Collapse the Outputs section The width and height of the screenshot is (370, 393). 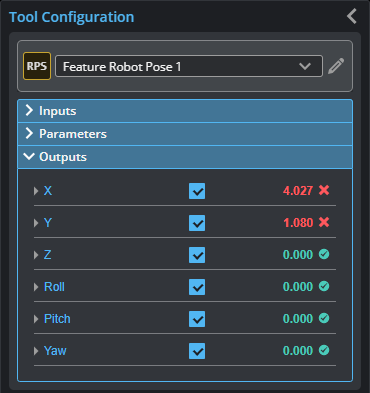[x=185, y=157]
